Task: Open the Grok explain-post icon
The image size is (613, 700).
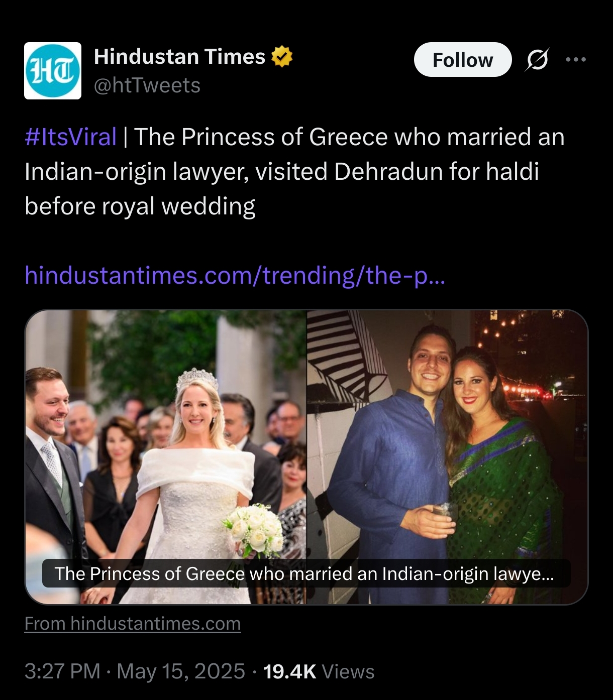Action: click(537, 60)
